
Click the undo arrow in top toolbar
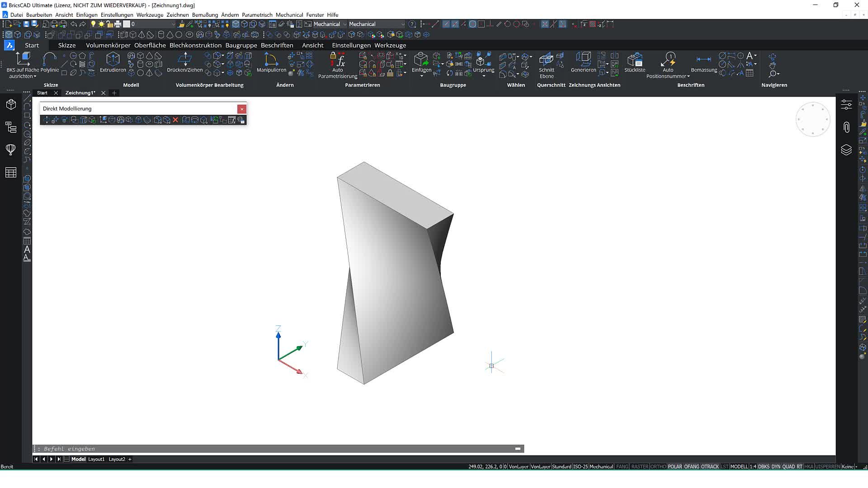(74, 24)
